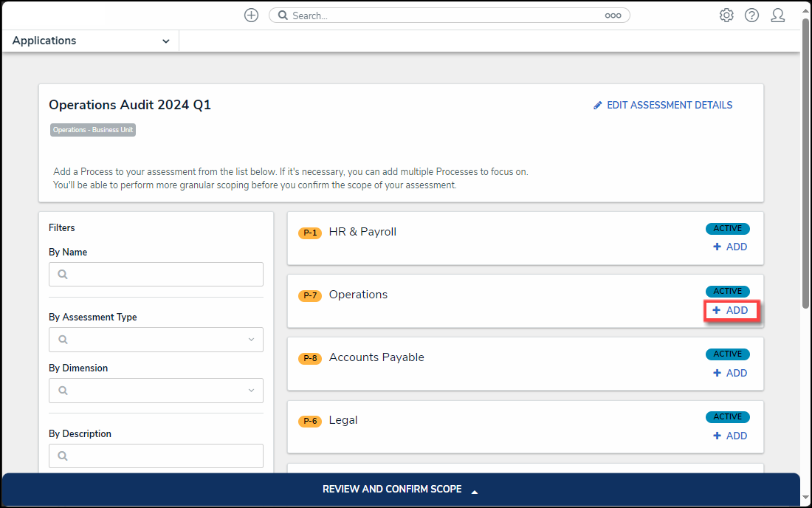
Task: Add the Legal process
Action: click(730, 436)
